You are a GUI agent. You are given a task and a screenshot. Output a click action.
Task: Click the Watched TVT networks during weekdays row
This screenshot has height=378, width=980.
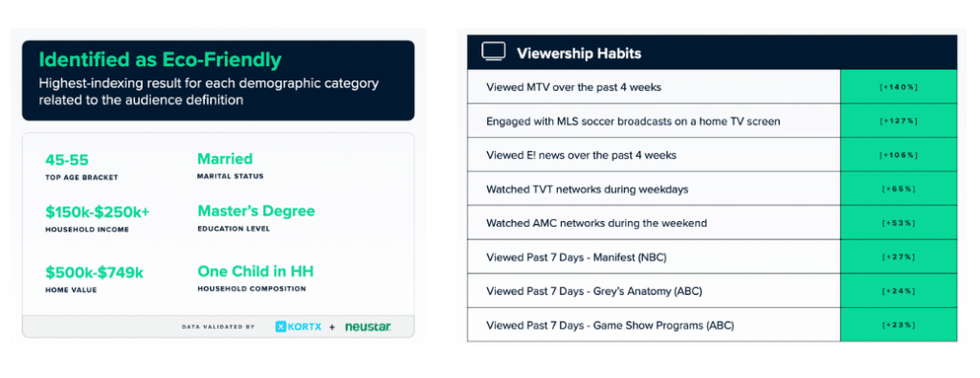[654, 189]
